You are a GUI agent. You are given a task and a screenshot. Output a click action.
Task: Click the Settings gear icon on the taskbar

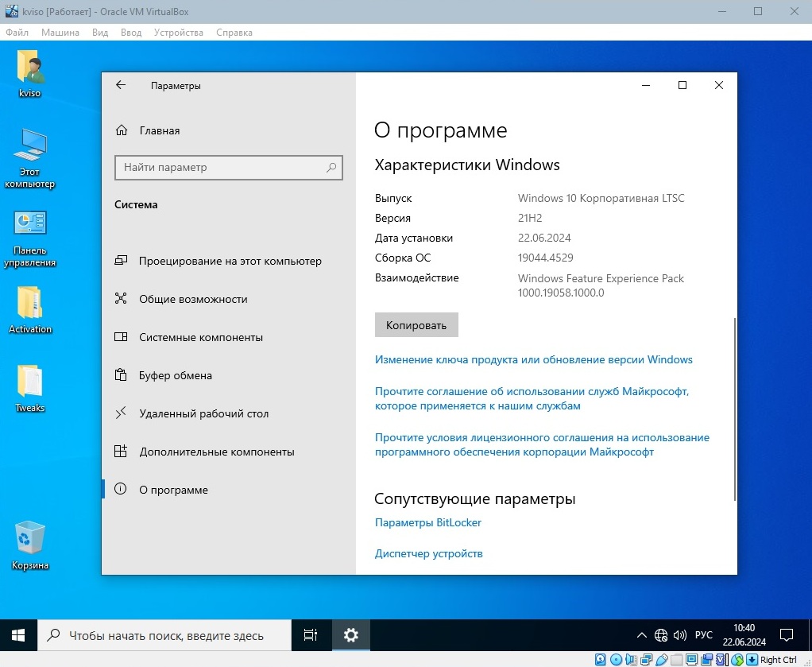pyautogui.click(x=350, y=634)
